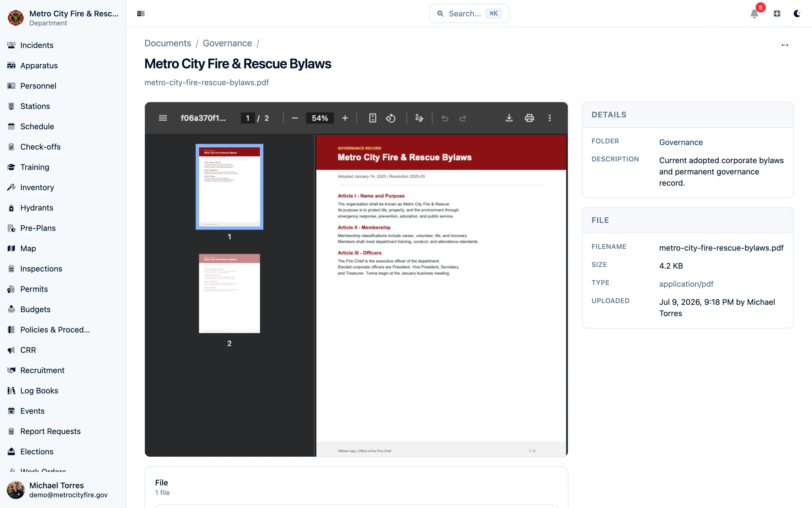Open the Governance folder link in Details
This screenshot has height=508, width=812.
(x=680, y=142)
